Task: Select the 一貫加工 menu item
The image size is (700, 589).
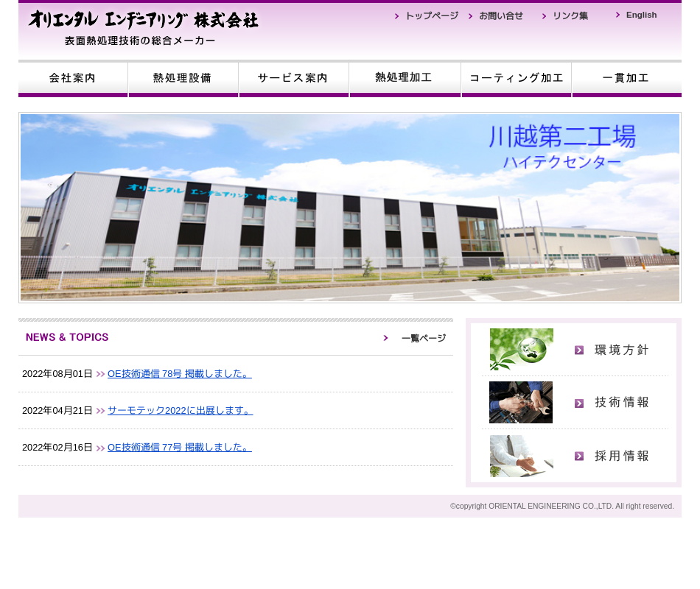Action: pos(626,78)
